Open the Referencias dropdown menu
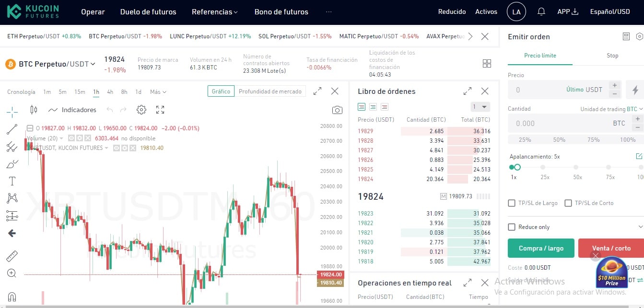 (x=215, y=11)
